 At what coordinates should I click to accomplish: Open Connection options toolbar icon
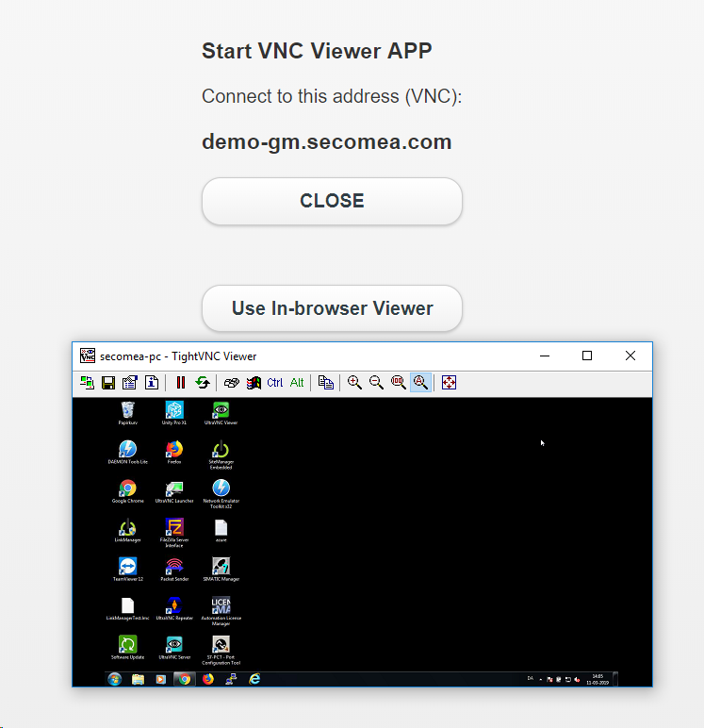pos(130,383)
